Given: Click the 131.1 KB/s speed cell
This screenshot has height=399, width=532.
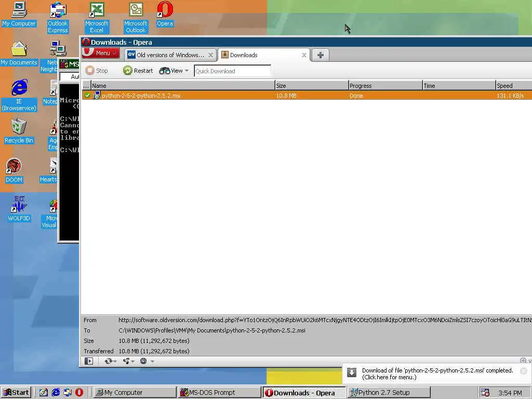Looking at the screenshot, I should [x=510, y=96].
